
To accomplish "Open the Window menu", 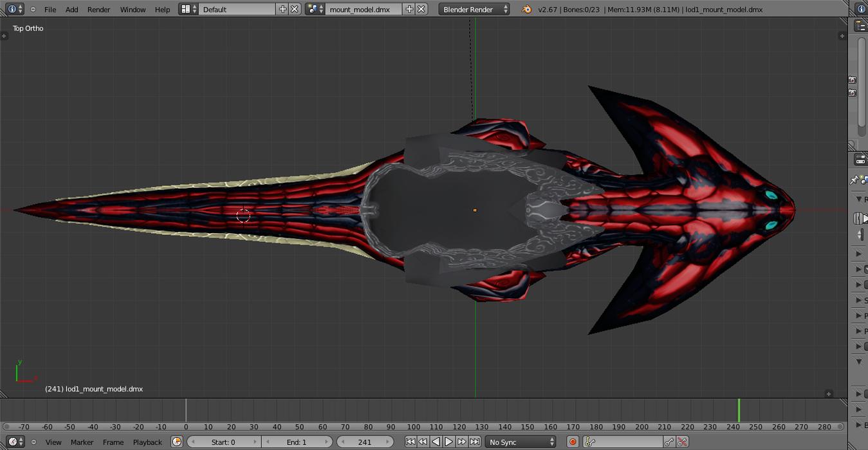I will tap(133, 9).
